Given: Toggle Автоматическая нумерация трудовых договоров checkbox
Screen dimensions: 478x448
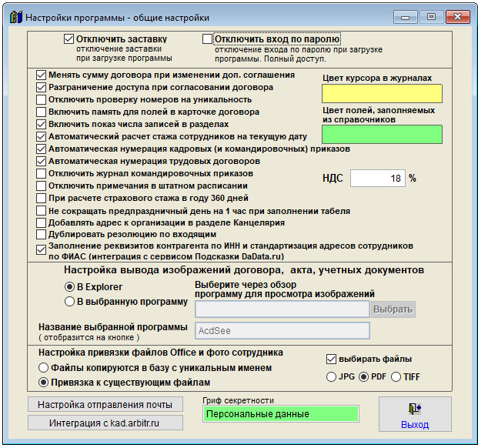Looking at the screenshot, I should tap(41, 161).
